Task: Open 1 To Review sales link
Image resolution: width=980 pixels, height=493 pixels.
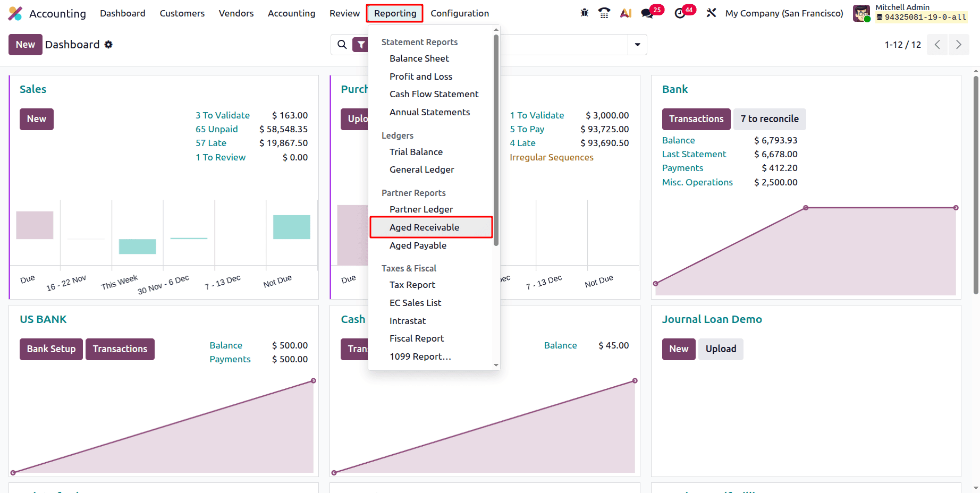Action: coord(221,157)
